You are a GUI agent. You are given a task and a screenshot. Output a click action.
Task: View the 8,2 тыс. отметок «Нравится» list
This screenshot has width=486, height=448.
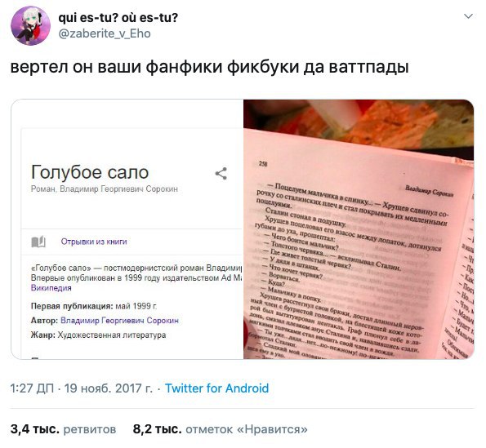(x=221, y=429)
